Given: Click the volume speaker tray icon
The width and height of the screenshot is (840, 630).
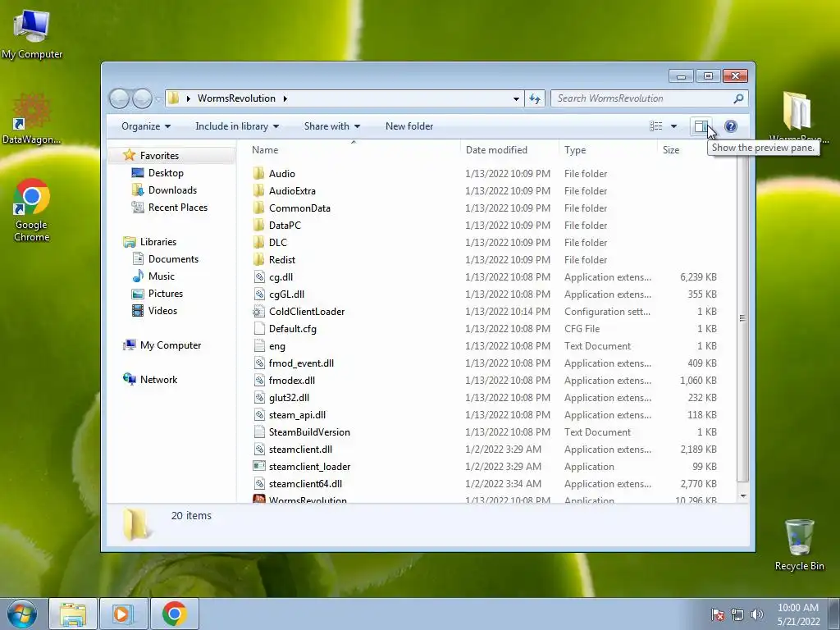Looking at the screenshot, I should point(756,614).
